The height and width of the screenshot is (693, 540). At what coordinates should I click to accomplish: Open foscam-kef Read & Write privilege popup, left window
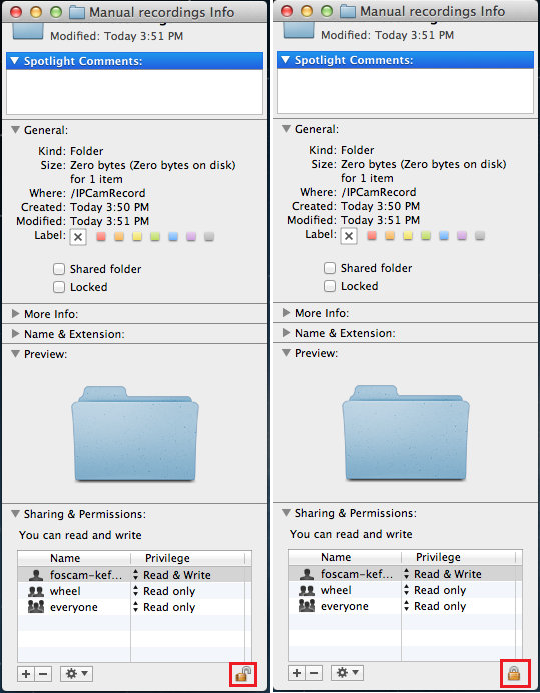point(172,575)
